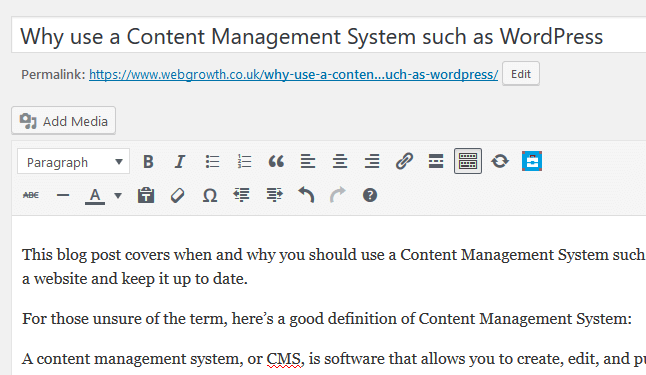Toggle Bold formatting

coord(148,162)
